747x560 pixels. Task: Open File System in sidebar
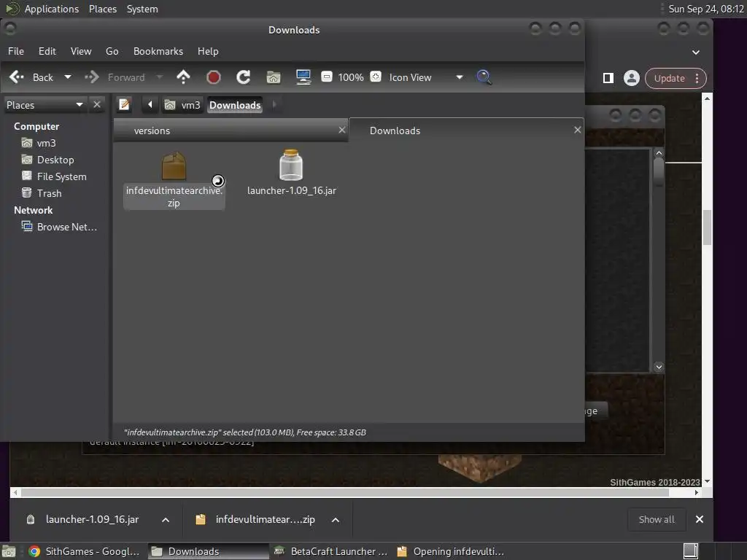pos(61,176)
